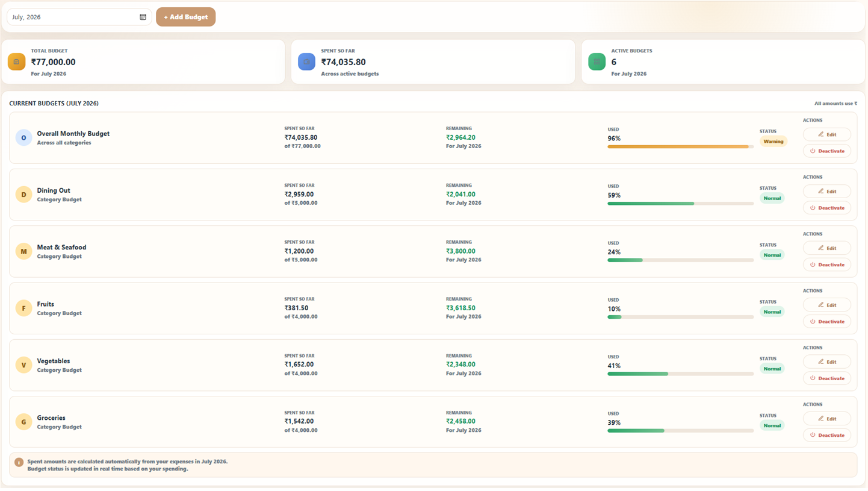The height and width of the screenshot is (491, 868).
Task: Edit the Meat & Seafood budget
Action: [826, 248]
